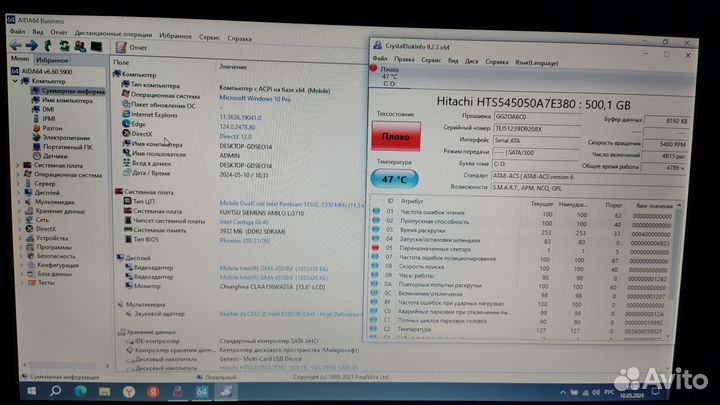Open the Mobile DualCore Intel Pentium T4500 link

[x=291, y=204]
